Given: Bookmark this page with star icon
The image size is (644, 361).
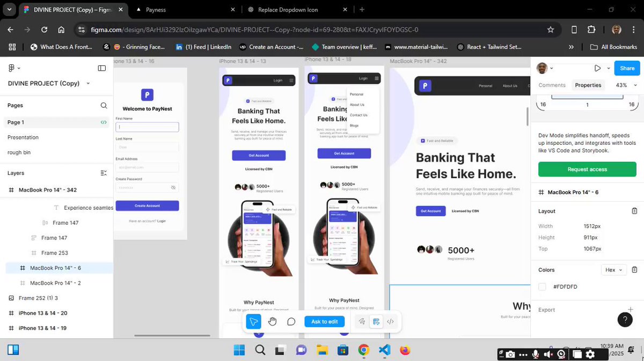Looking at the screenshot, I should pyautogui.click(x=550, y=30).
